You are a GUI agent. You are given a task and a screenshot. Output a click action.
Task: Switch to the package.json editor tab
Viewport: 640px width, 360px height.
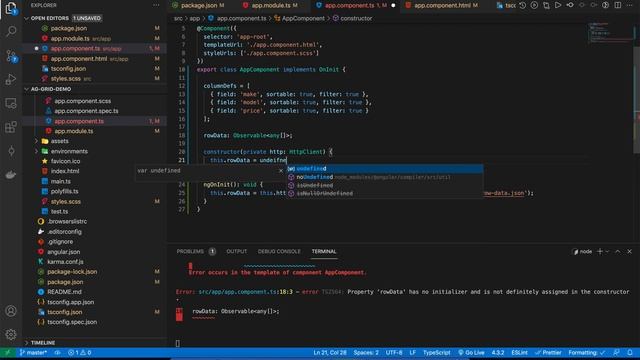pyautogui.click(x=198, y=6)
